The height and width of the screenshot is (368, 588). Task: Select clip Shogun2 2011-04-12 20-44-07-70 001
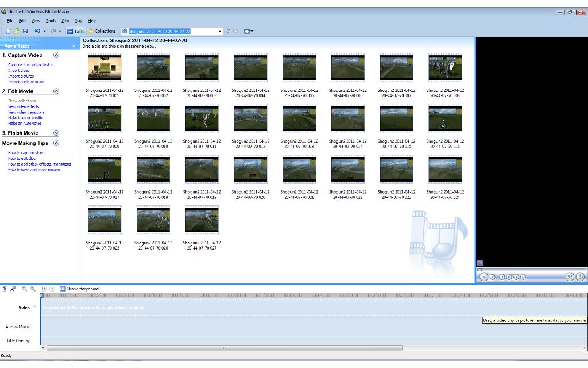coord(105,75)
